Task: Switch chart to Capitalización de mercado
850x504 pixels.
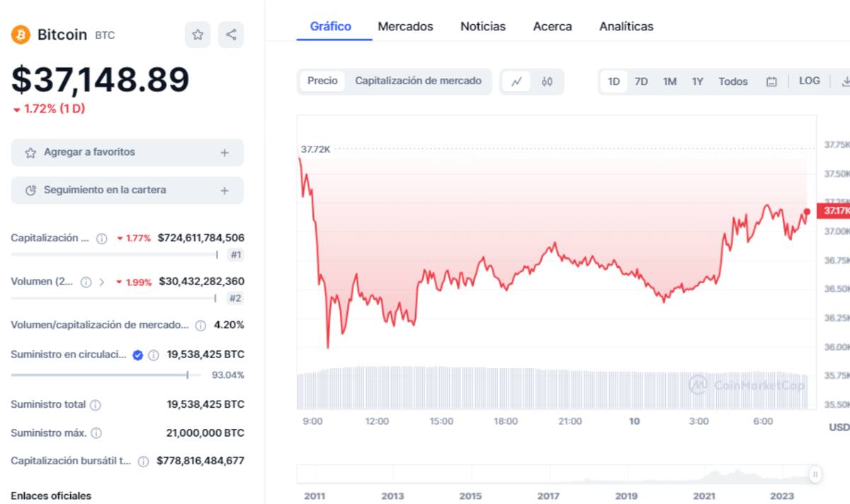Action: 418,81
